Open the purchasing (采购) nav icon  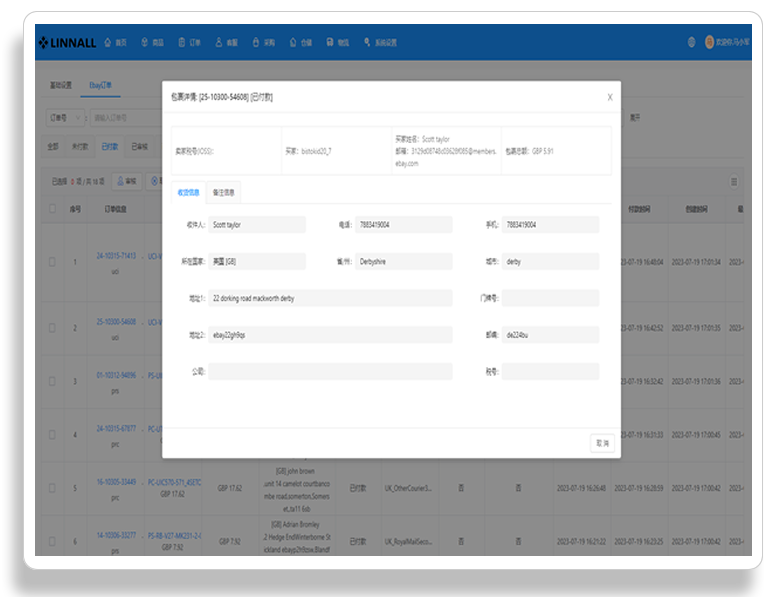tap(256, 43)
